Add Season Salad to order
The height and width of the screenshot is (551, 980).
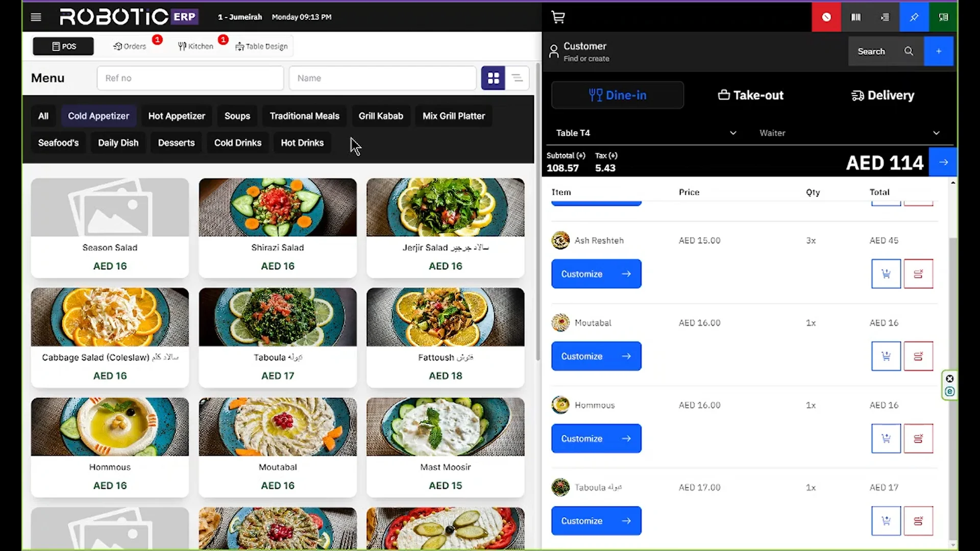click(110, 228)
